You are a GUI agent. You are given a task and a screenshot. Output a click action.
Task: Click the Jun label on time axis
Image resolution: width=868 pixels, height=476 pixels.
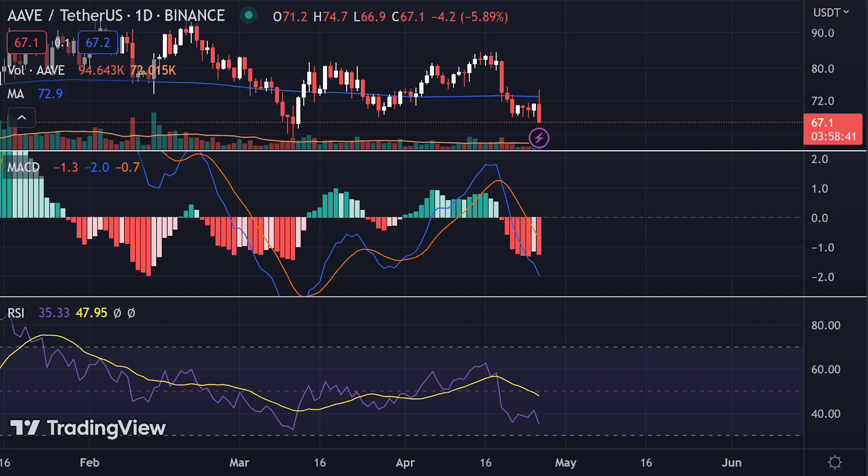pos(731,463)
